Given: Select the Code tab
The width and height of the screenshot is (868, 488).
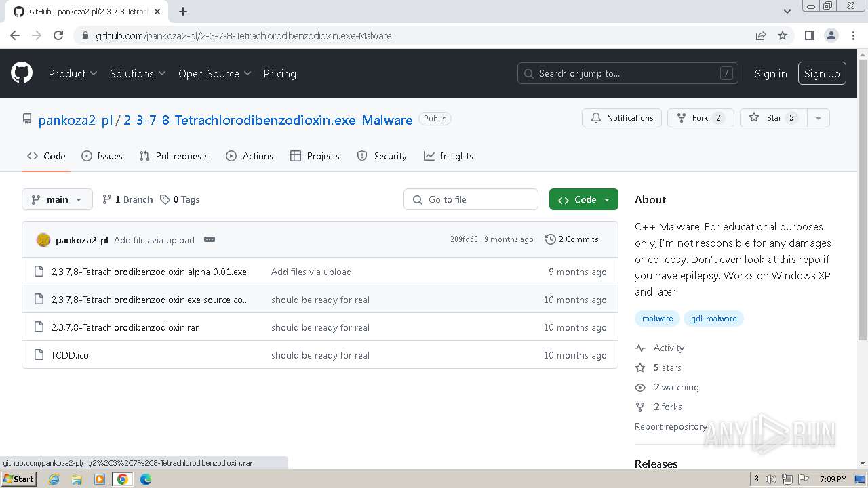Looking at the screenshot, I should tap(46, 156).
